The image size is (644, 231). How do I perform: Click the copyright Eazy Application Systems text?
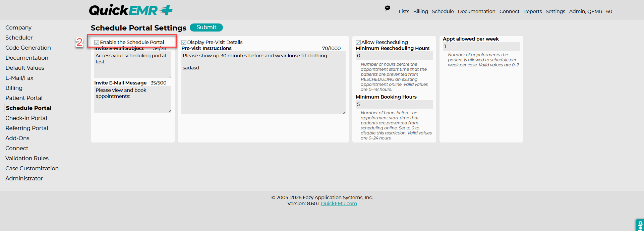click(x=322, y=197)
